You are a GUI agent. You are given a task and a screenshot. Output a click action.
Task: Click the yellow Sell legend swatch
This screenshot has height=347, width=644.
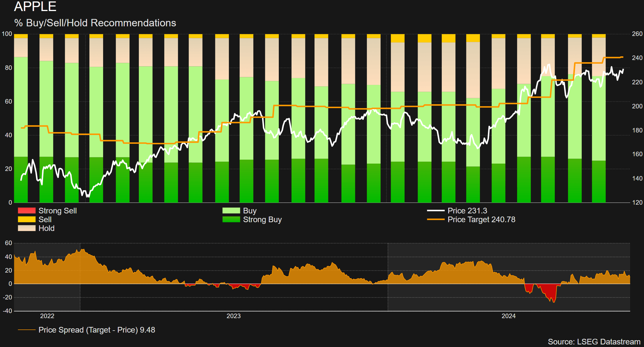[x=27, y=219]
